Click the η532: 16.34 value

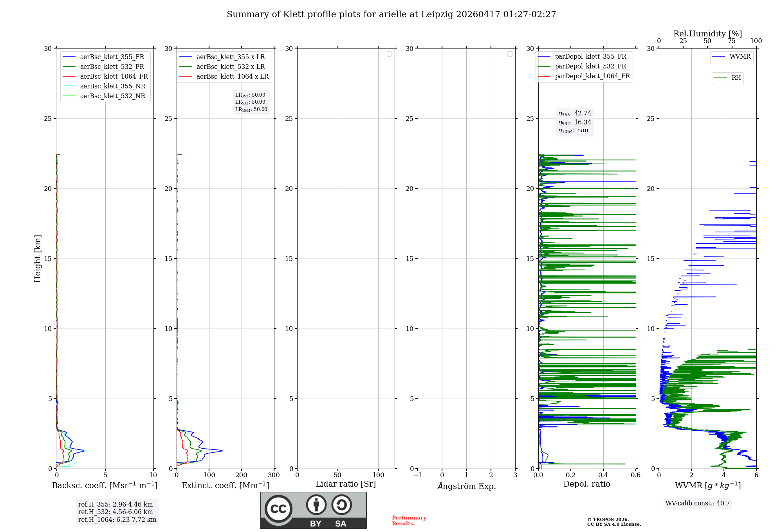tap(575, 122)
